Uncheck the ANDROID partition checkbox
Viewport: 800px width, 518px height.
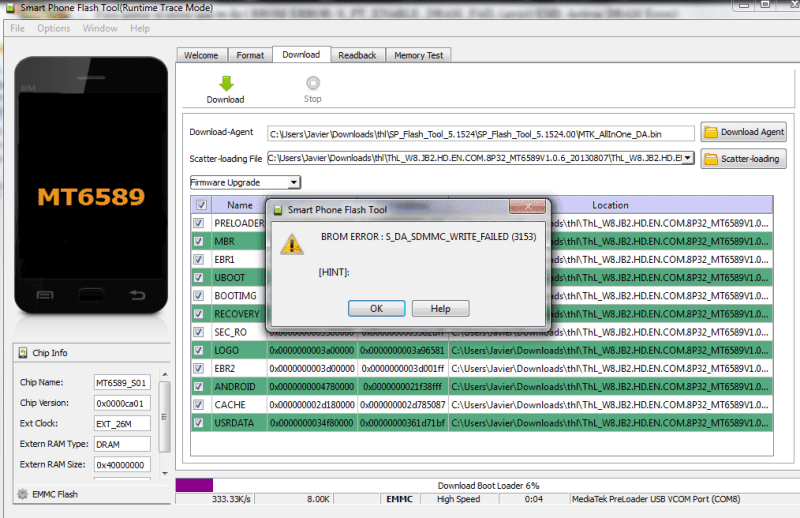[x=198, y=386]
